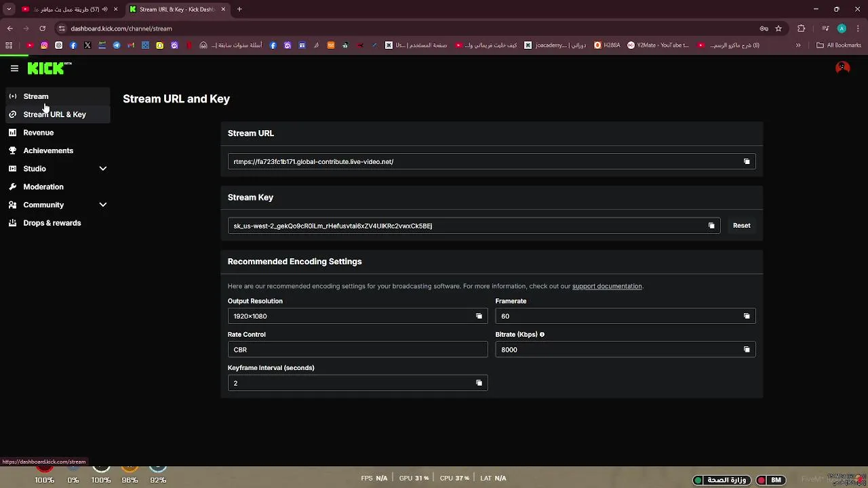
Task: Copy the Output Resolution value
Action: coord(479,316)
